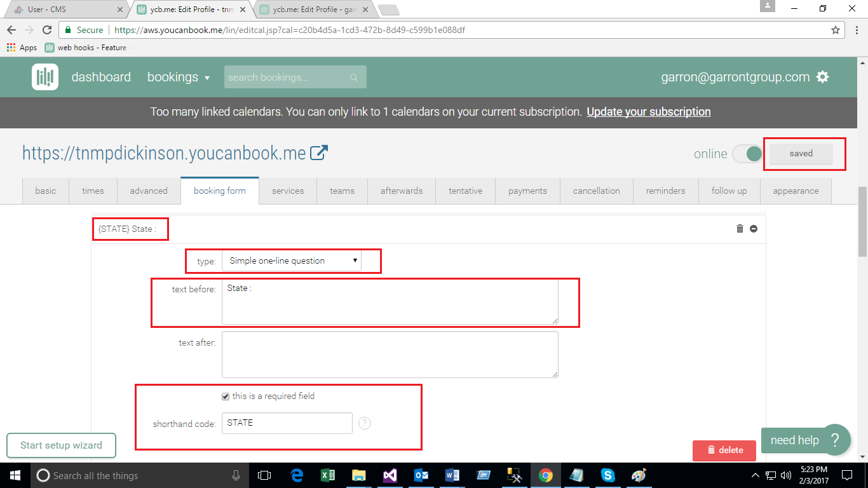This screenshot has width=868, height=488.
Task: Switch to the services tab
Action: click(x=288, y=191)
